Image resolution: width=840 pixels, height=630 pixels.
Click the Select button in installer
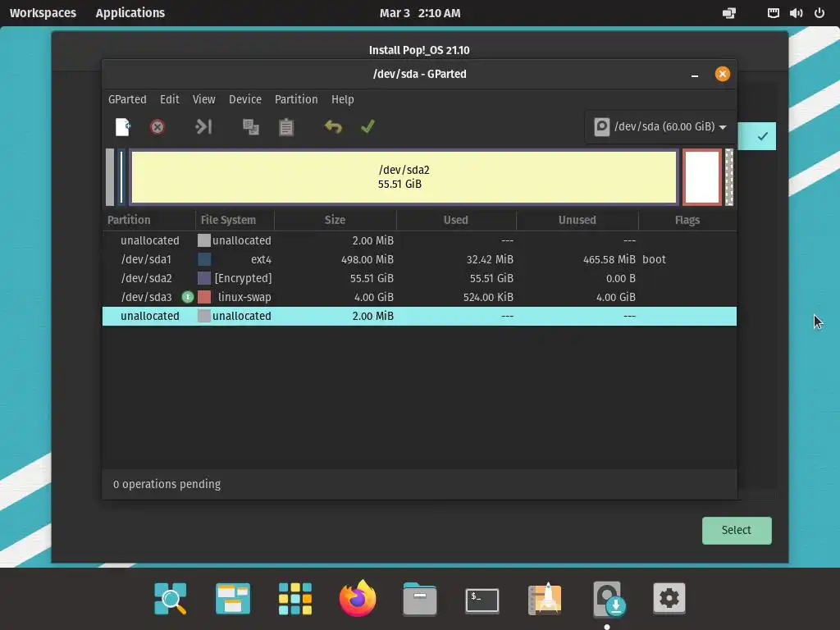[737, 531]
